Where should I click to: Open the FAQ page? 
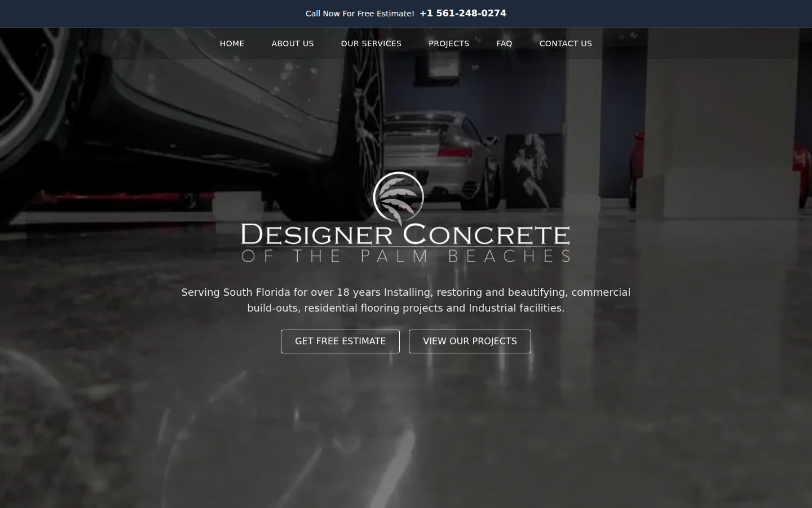point(504,43)
